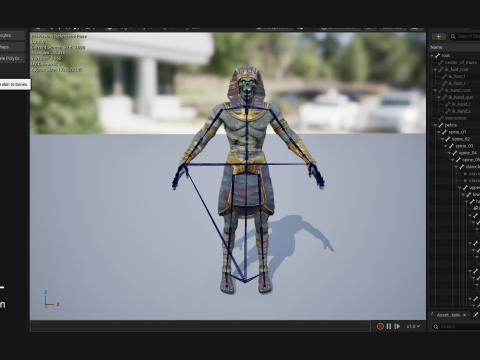Click the bone icon beside ik_foot_l
The image size is (480, 360).
tap(444, 77)
